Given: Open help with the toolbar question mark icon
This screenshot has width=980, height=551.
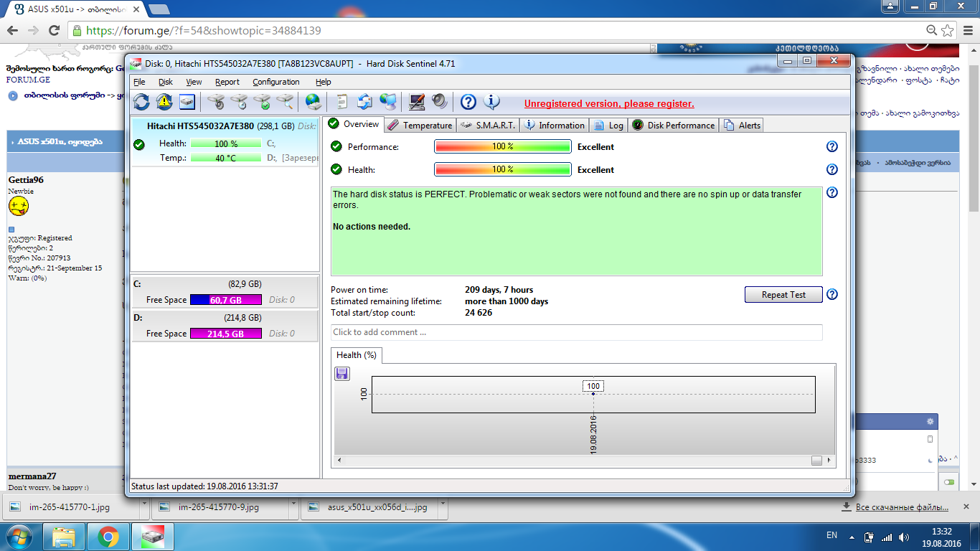Looking at the screenshot, I should [x=468, y=102].
